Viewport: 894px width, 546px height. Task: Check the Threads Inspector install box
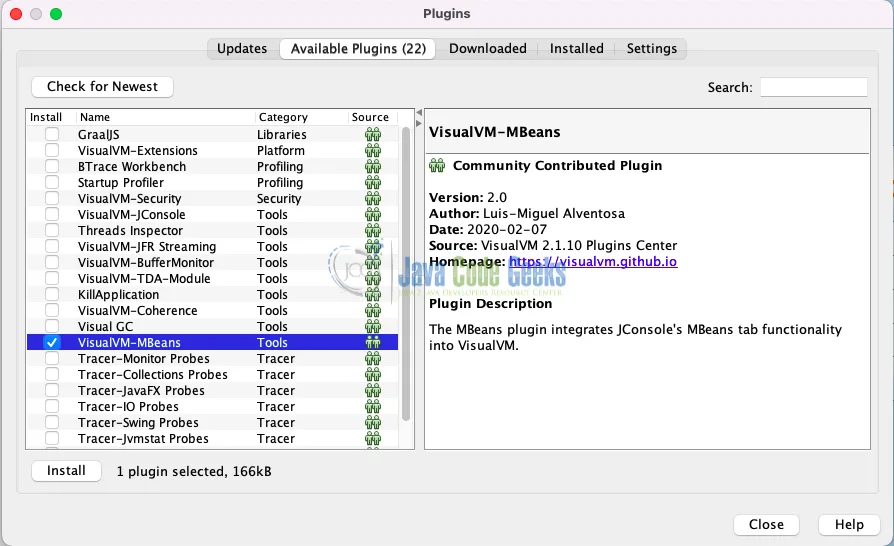[52, 230]
